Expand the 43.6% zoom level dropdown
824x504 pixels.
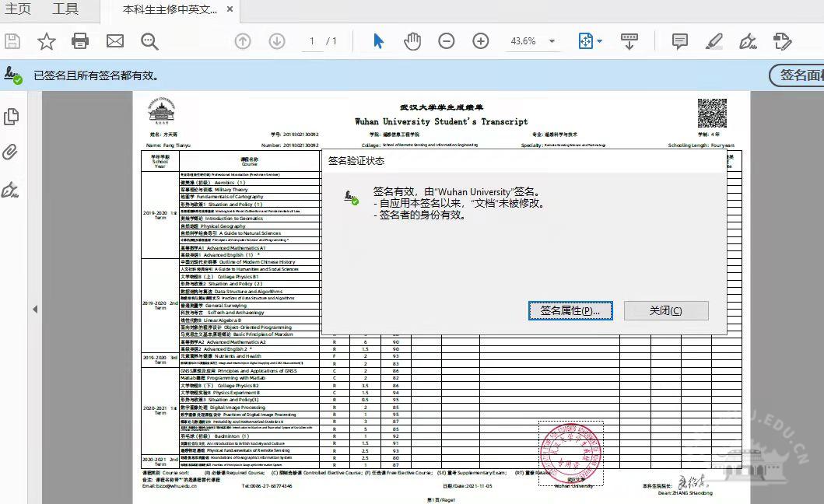point(552,41)
